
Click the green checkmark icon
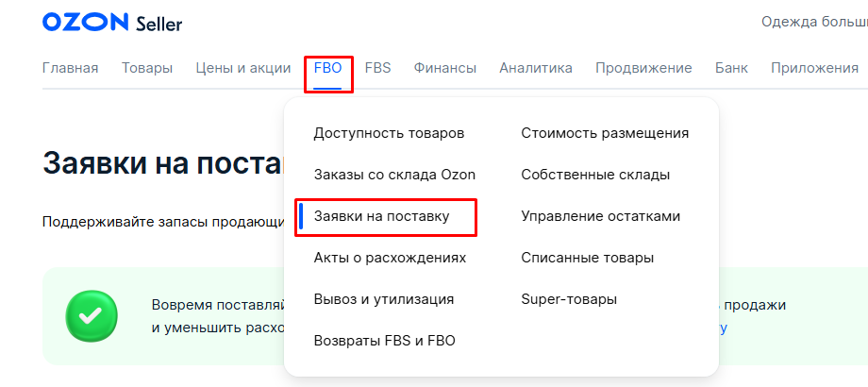click(92, 315)
